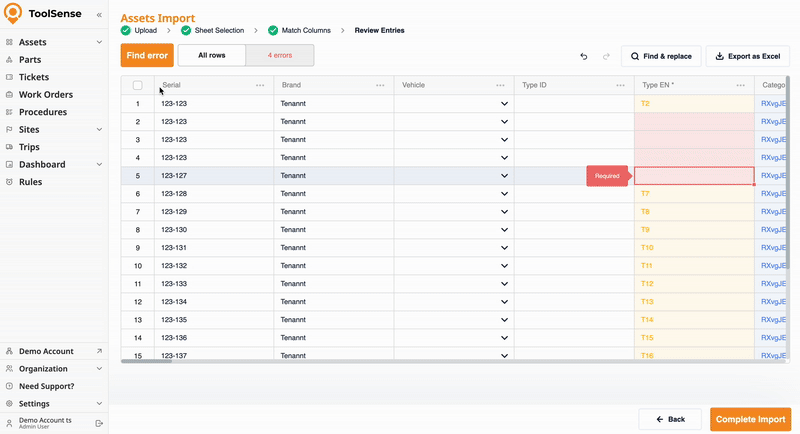Tick the select-all checkbox in the table header

click(x=138, y=85)
